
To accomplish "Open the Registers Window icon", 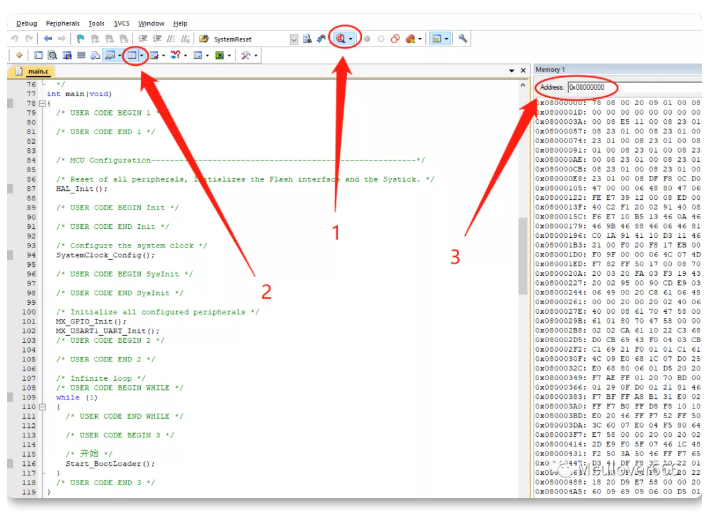I will (x=81, y=55).
